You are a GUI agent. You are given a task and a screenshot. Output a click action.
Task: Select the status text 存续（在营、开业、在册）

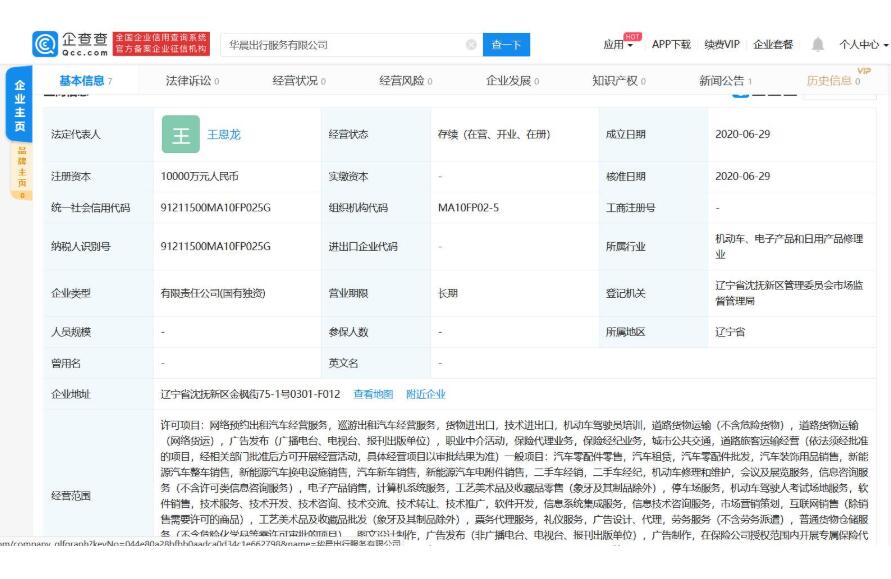pyautogui.click(x=494, y=135)
